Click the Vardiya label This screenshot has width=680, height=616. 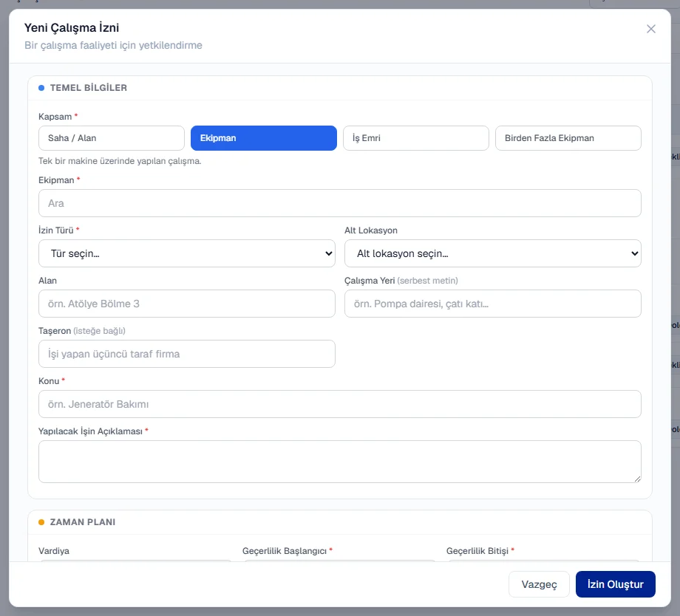click(x=54, y=551)
